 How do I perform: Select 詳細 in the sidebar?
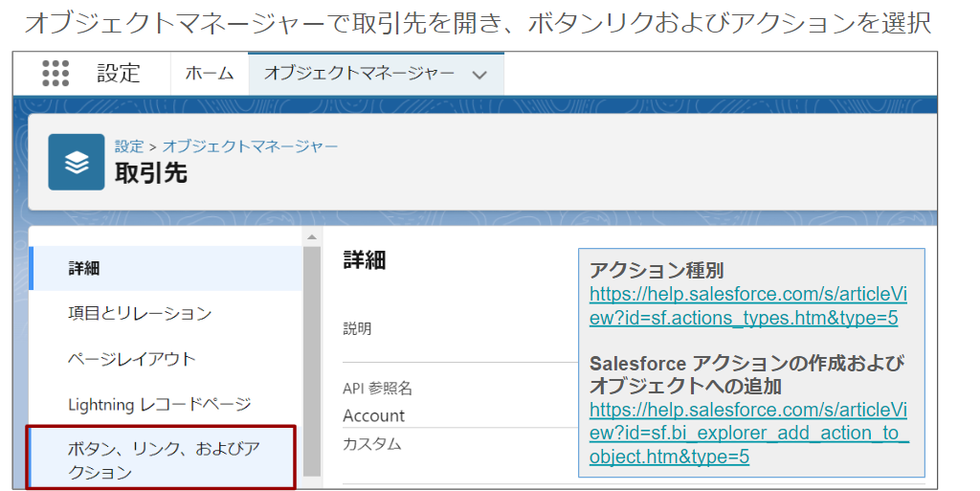[x=166, y=268]
